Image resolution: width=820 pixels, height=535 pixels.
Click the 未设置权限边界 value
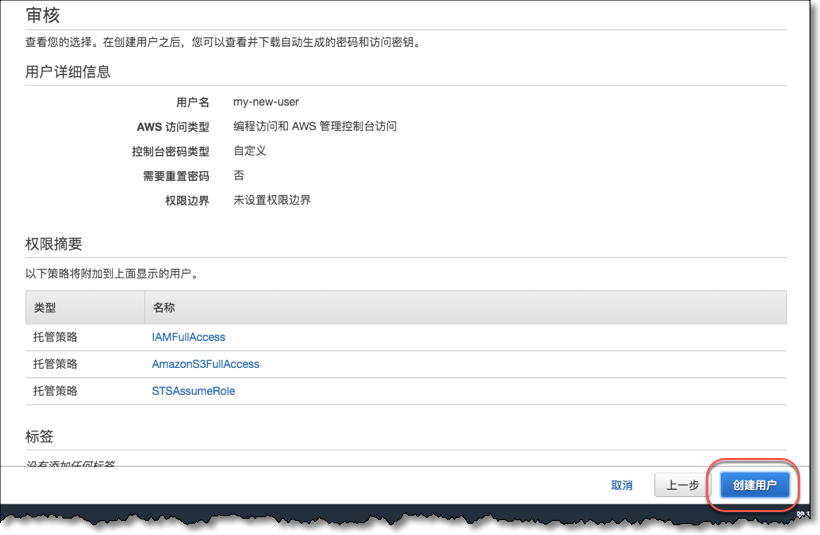[x=272, y=200]
